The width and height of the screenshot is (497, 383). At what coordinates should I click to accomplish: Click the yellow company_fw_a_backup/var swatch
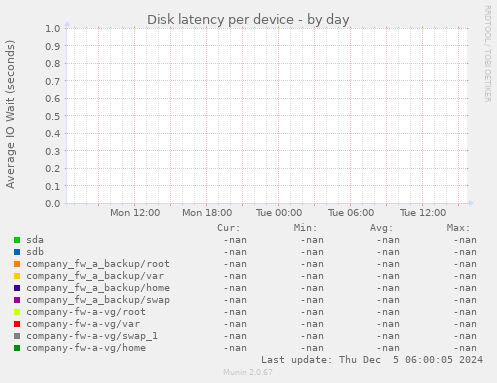(17, 276)
